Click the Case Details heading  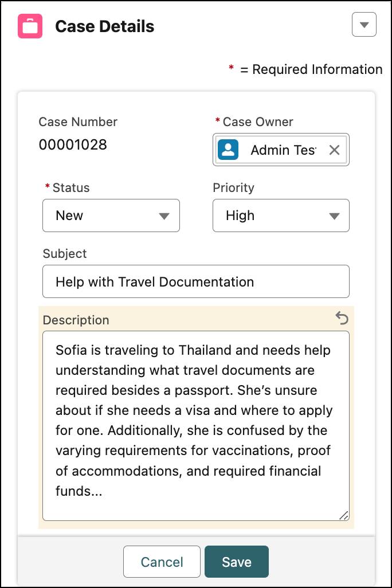(104, 26)
